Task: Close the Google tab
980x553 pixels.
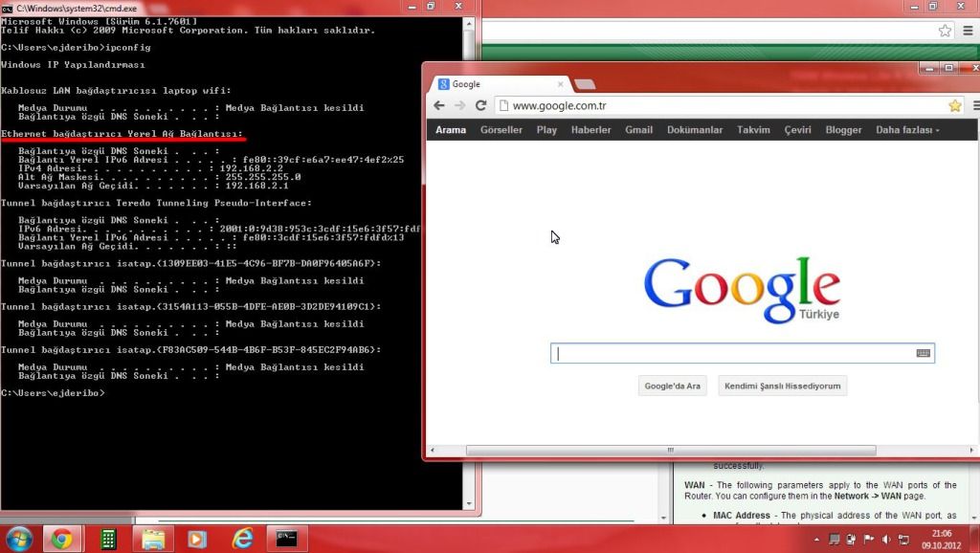Action: (x=560, y=84)
